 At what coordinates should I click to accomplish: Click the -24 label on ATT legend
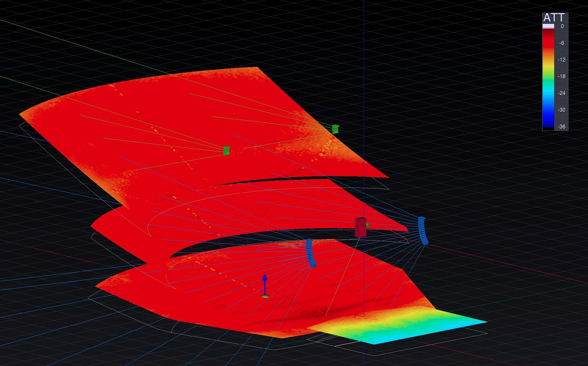coord(562,93)
